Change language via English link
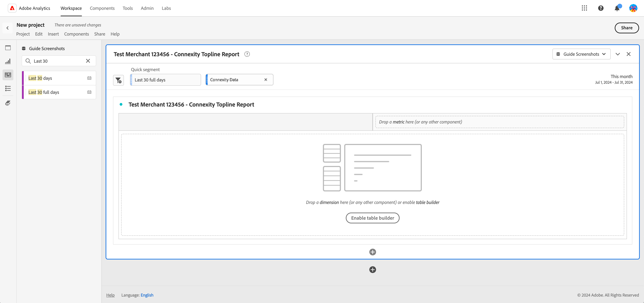This screenshot has width=644, height=303. pyautogui.click(x=147, y=295)
